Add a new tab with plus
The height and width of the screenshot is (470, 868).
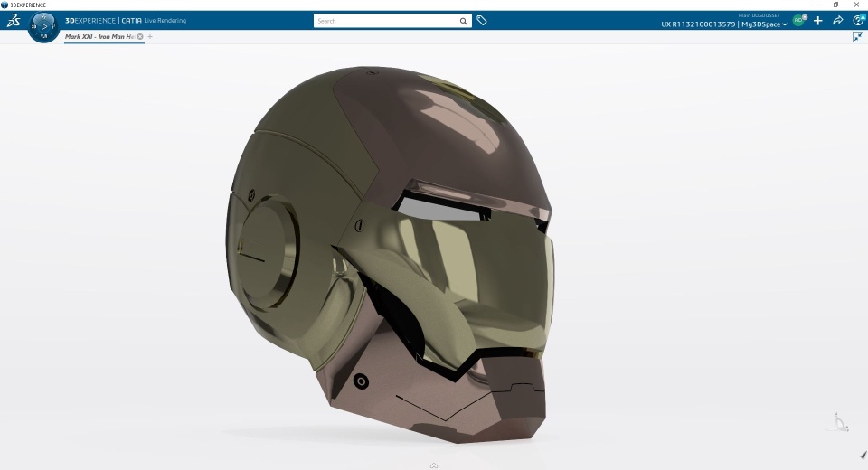(150, 36)
